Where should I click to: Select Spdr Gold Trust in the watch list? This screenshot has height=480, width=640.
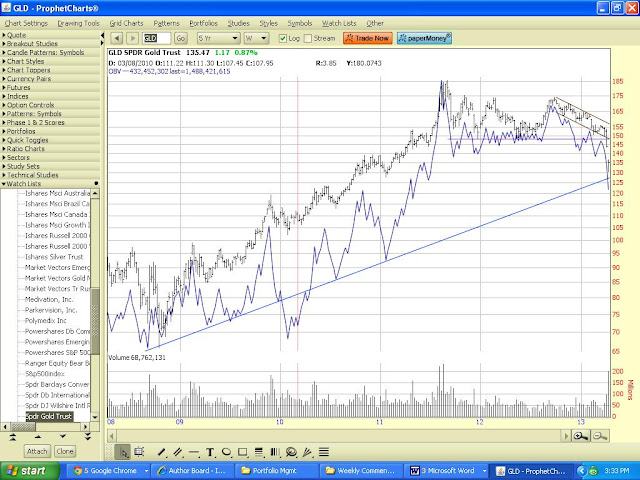pos(49,416)
